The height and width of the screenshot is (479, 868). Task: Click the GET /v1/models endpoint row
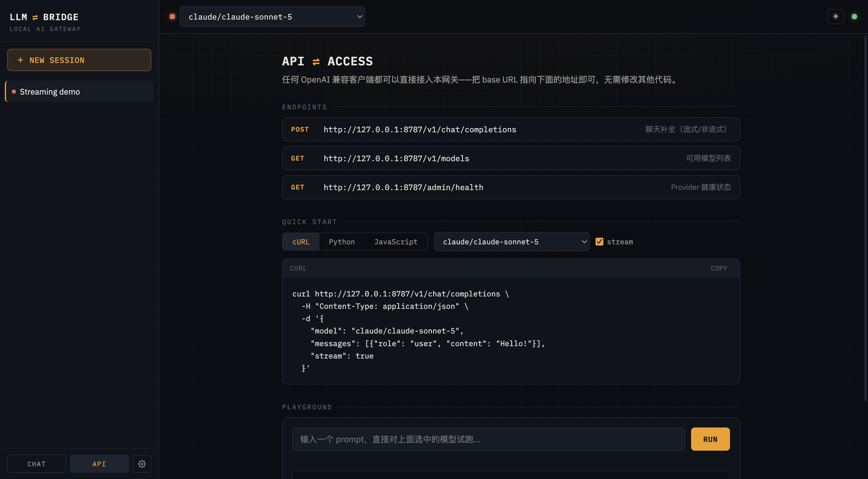(x=511, y=158)
